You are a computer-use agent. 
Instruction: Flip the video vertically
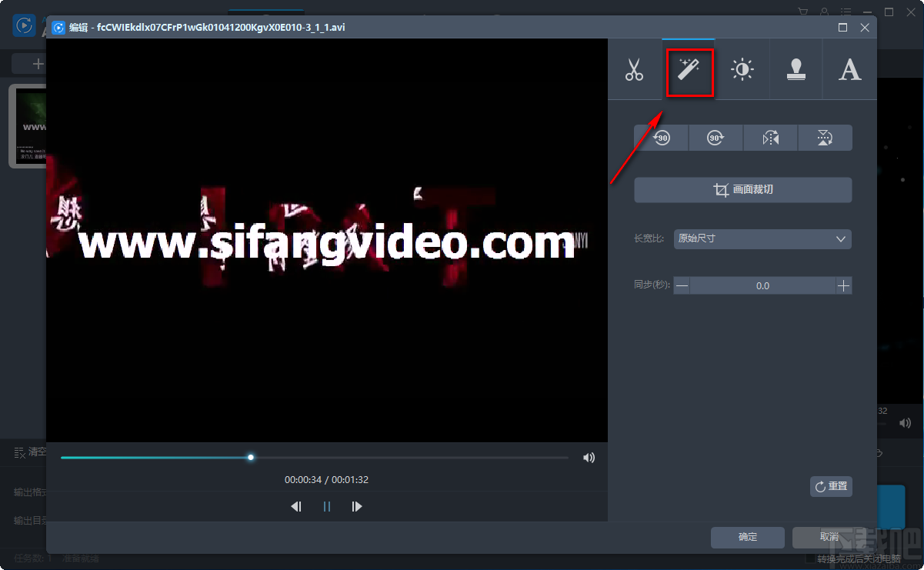(x=825, y=138)
